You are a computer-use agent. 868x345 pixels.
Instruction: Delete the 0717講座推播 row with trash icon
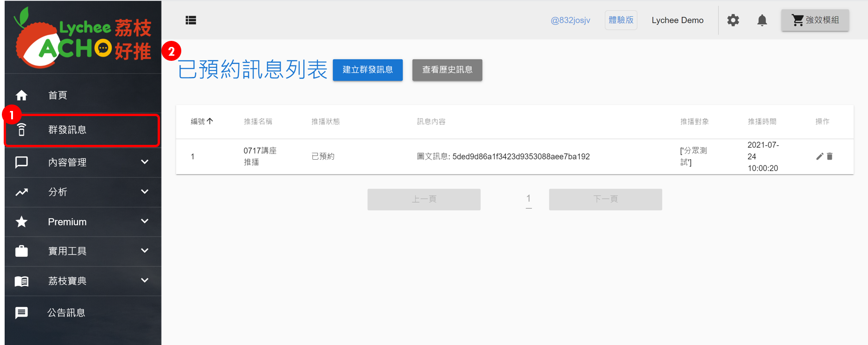tap(830, 156)
